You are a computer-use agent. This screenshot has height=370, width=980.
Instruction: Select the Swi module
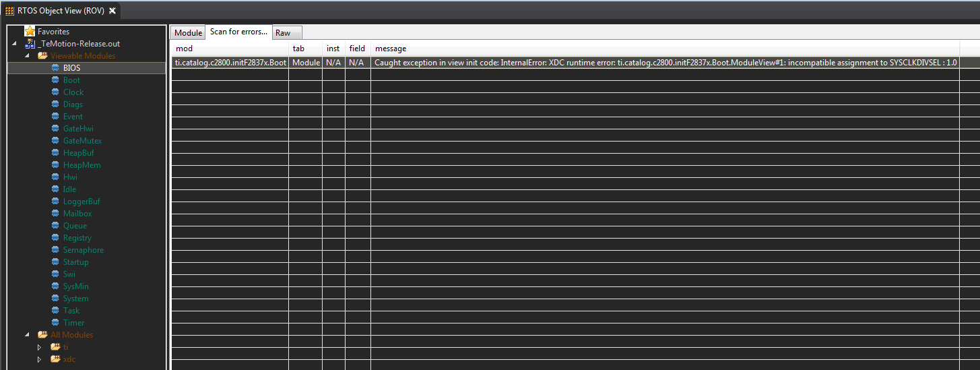point(69,274)
